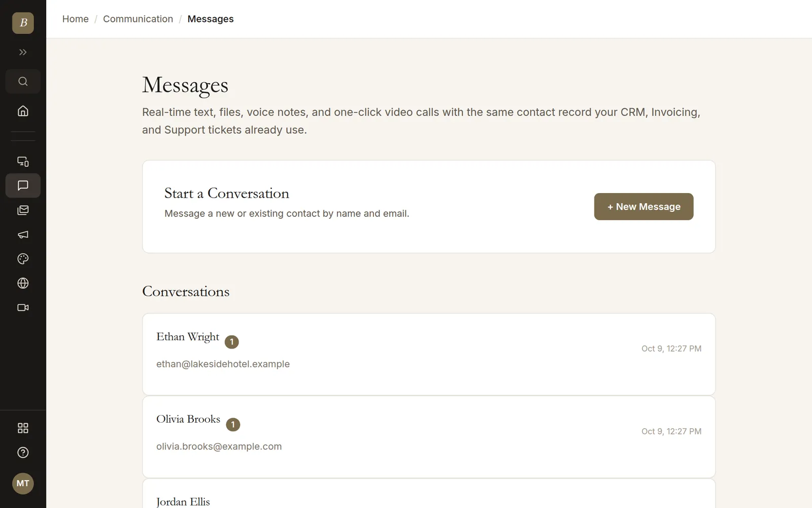Open the globe icon in sidebar
Screen dimensions: 812x508
coord(23,283)
